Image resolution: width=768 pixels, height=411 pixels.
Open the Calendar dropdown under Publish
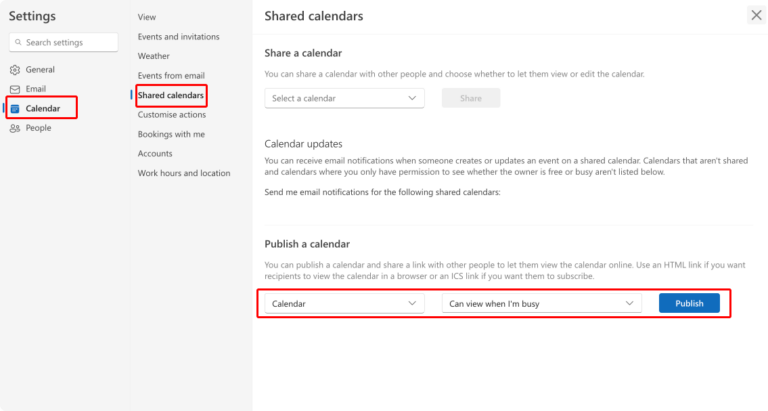[x=344, y=304]
